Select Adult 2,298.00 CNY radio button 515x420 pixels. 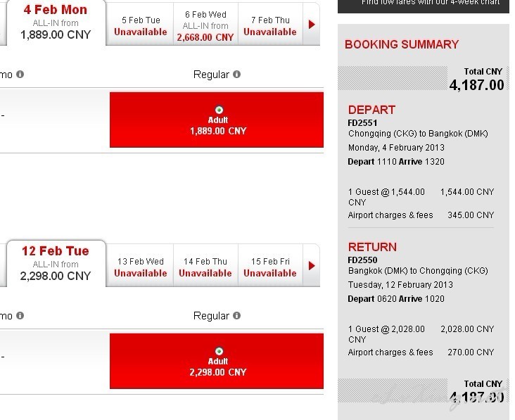(x=219, y=351)
